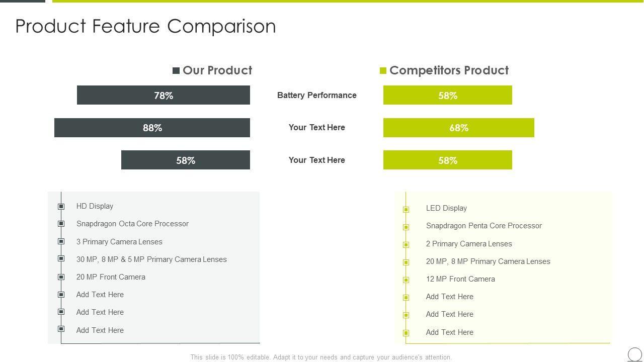Screen dimensions: 644x362
Task: Click the dark Our Product legend square
Action: pyautogui.click(x=176, y=71)
